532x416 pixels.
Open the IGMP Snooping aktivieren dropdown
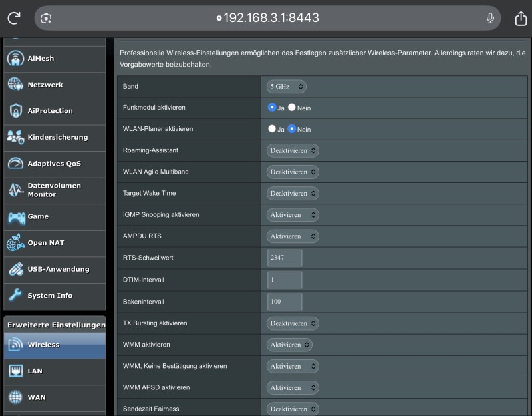pos(293,215)
